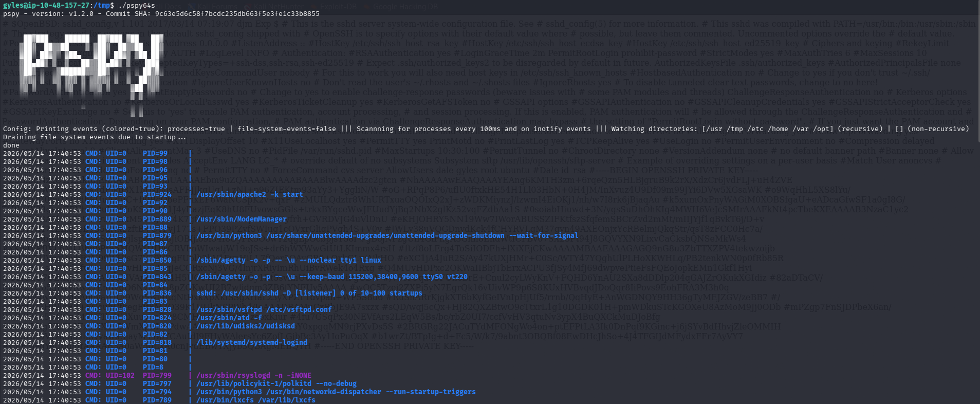The width and height of the screenshot is (980, 404).
Task: Click PID=93 value
Action: (x=155, y=187)
